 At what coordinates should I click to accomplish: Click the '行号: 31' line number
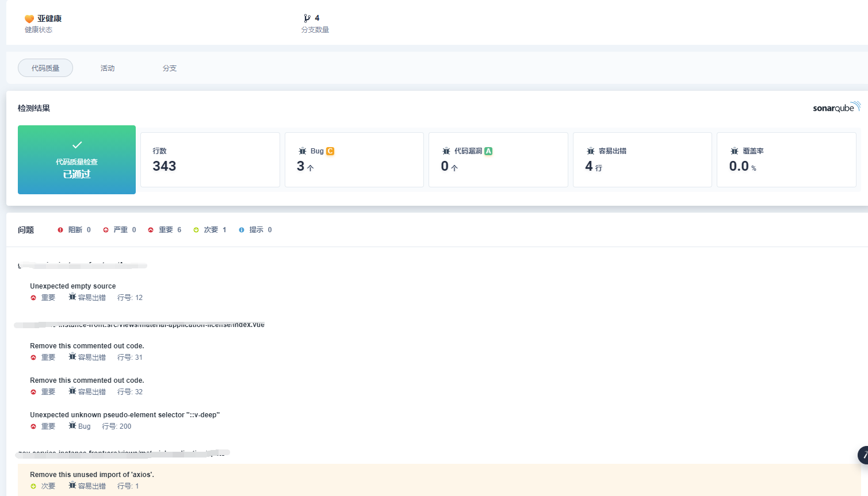tap(130, 357)
